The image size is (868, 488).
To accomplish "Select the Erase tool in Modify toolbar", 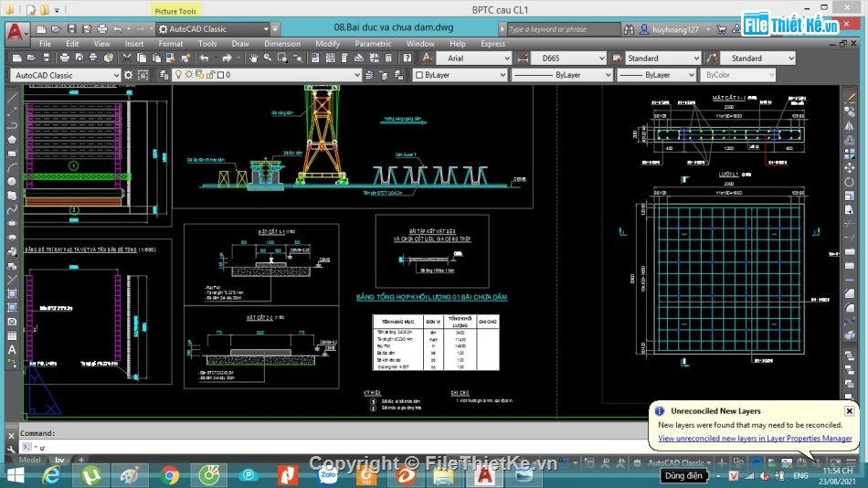I will [x=850, y=98].
